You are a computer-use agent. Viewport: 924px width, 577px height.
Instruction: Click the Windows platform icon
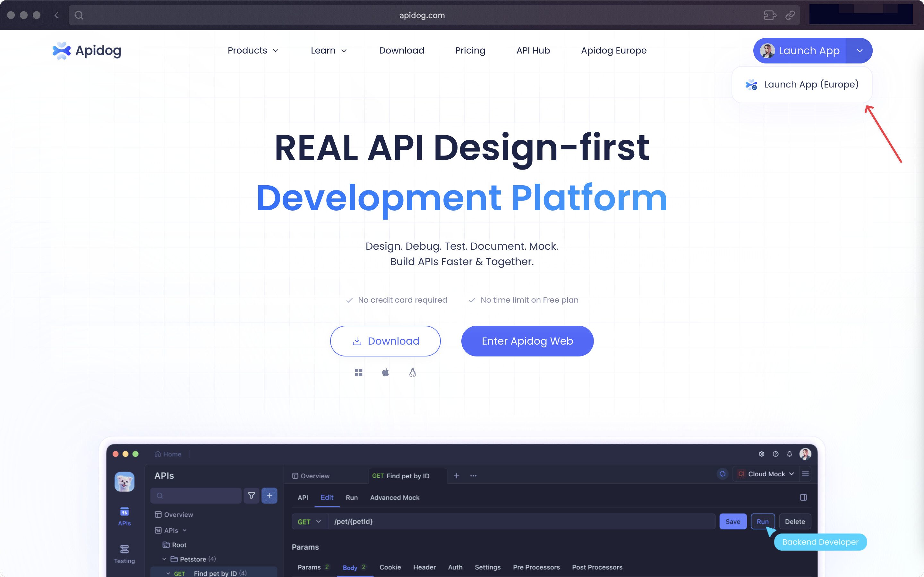pos(358,372)
